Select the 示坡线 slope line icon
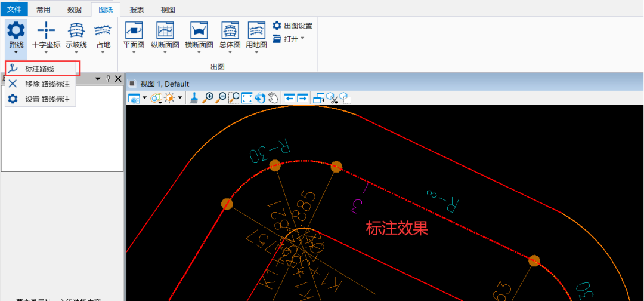 tap(76, 30)
